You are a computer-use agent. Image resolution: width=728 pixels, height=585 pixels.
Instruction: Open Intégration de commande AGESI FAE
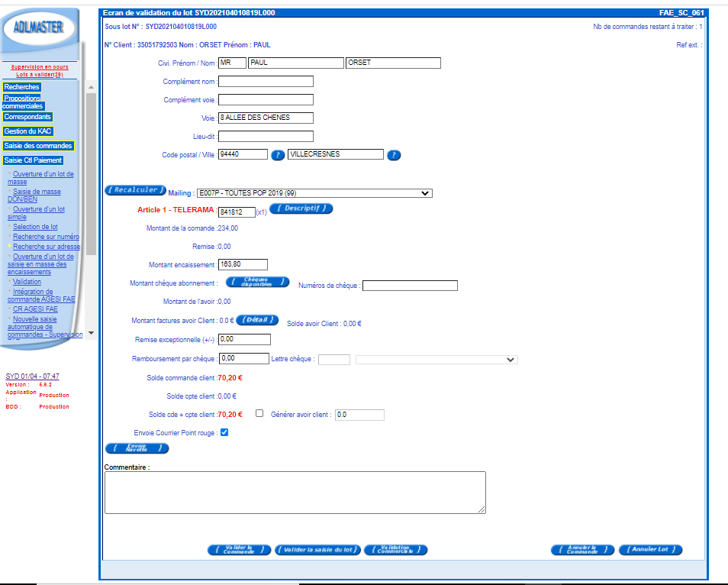click(x=41, y=296)
